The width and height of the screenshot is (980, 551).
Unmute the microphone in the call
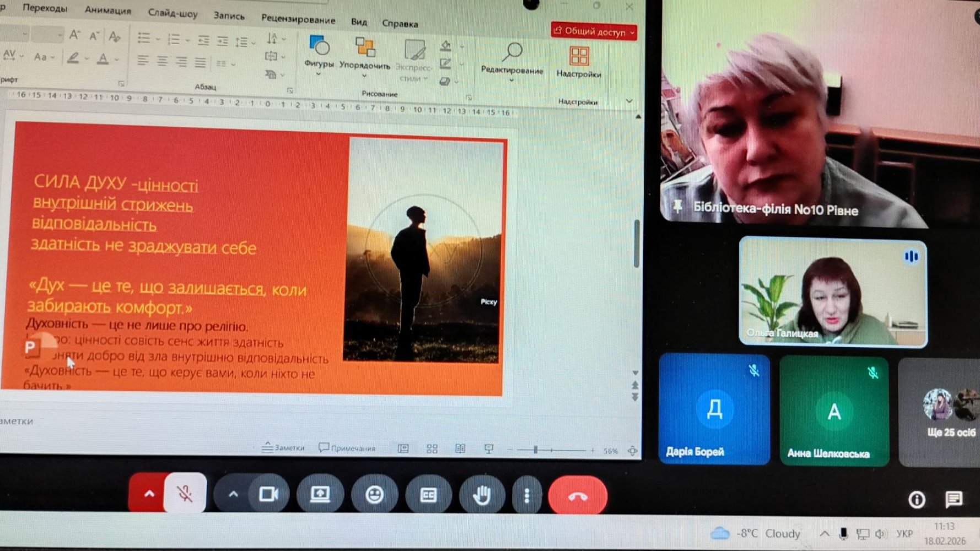point(185,494)
